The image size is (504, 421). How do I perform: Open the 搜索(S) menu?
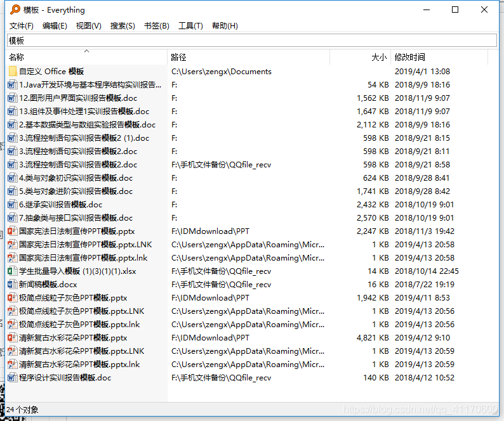[123, 26]
